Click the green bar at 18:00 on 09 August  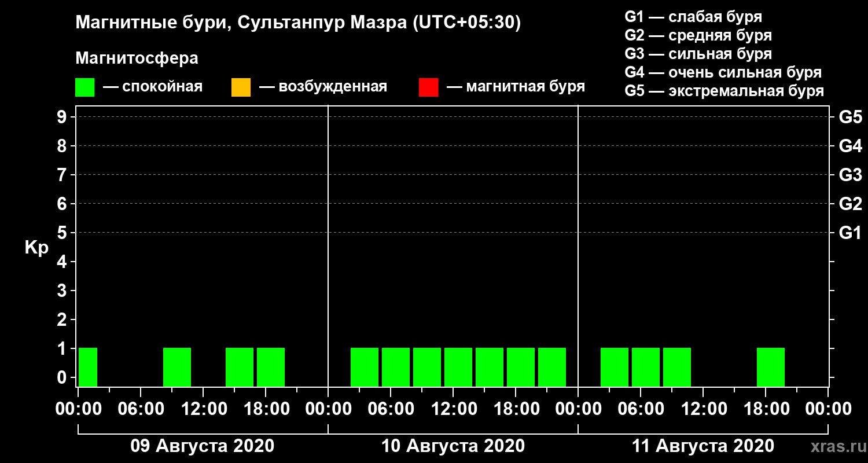[271, 367]
